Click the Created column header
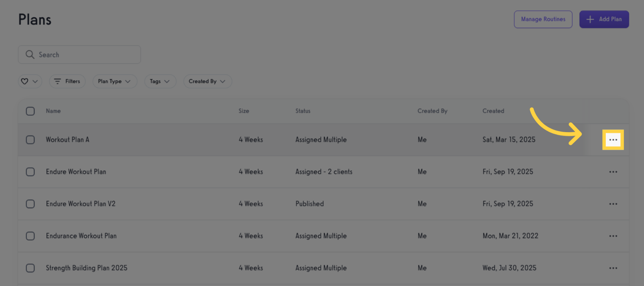The height and width of the screenshot is (286, 644). 493,111
